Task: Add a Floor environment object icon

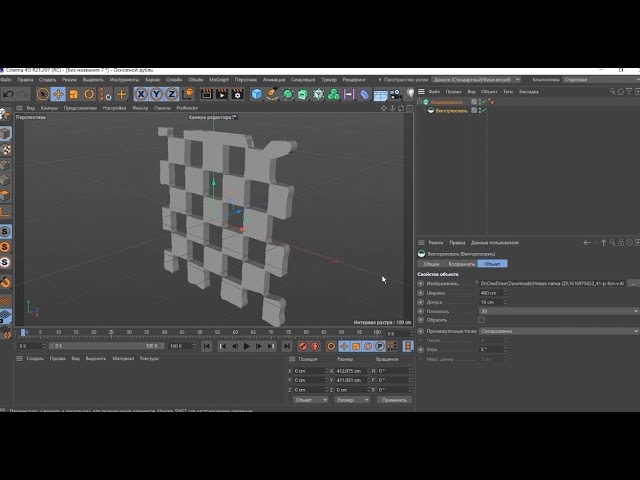Action: [380, 94]
